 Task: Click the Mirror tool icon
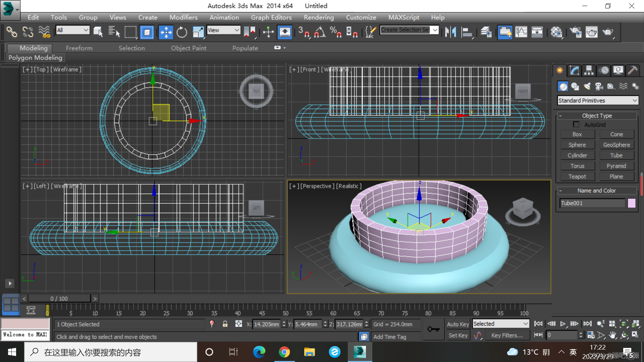[451, 32]
